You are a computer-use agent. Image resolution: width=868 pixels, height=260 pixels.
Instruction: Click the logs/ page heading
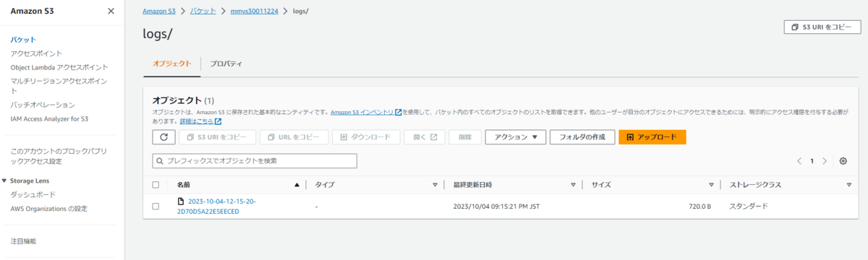[x=158, y=33]
